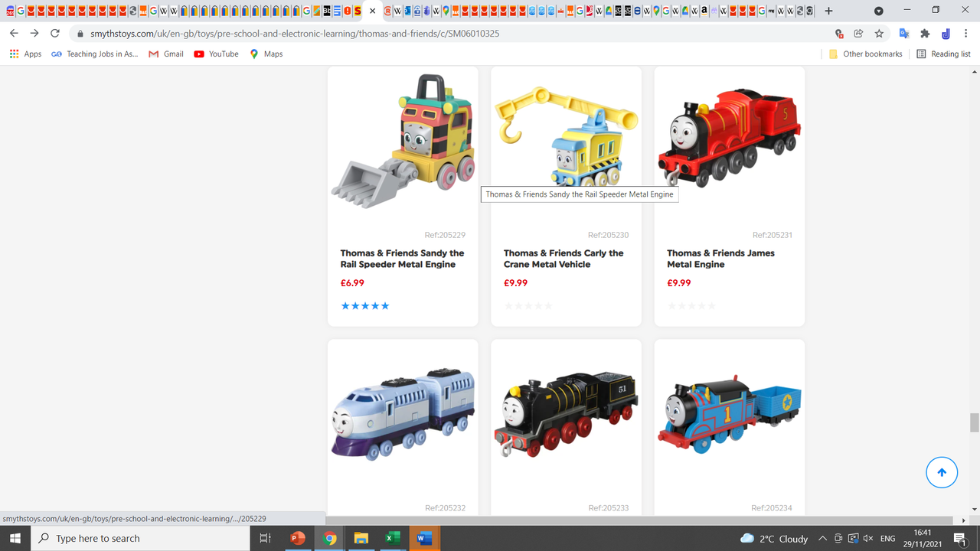The width and height of the screenshot is (980, 551).
Task: Open the Kenji grey train product image
Action: (x=403, y=414)
